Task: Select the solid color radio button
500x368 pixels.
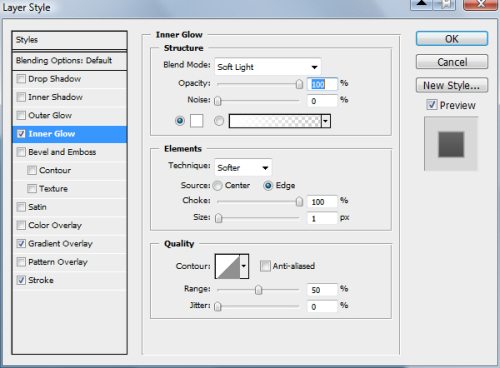Action: coord(180,121)
